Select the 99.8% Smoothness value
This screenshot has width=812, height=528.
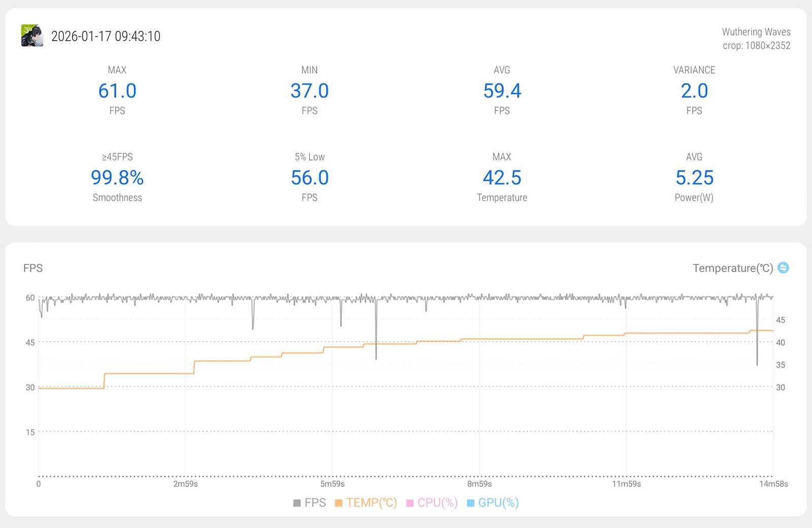(117, 178)
